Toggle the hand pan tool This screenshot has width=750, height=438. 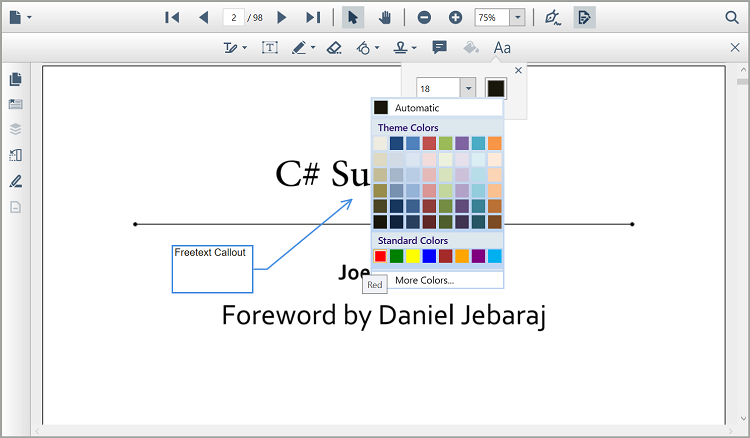[385, 18]
